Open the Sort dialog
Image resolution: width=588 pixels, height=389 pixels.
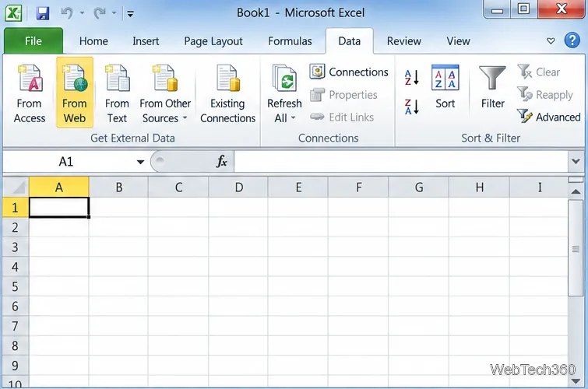coord(445,87)
